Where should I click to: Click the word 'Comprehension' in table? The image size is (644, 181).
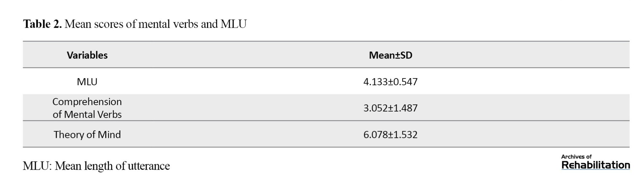(x=87, y=102)
